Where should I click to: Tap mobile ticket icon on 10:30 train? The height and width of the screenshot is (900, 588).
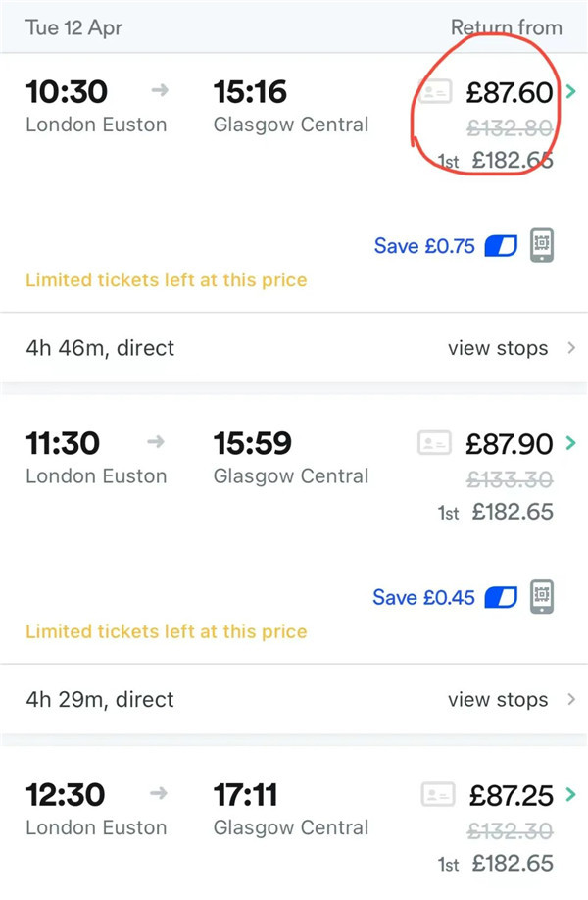[x=542, y=245]
